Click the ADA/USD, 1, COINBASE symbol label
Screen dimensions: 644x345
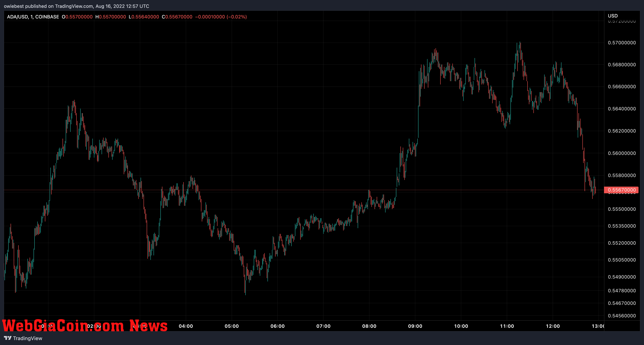(x=33, y=17)
